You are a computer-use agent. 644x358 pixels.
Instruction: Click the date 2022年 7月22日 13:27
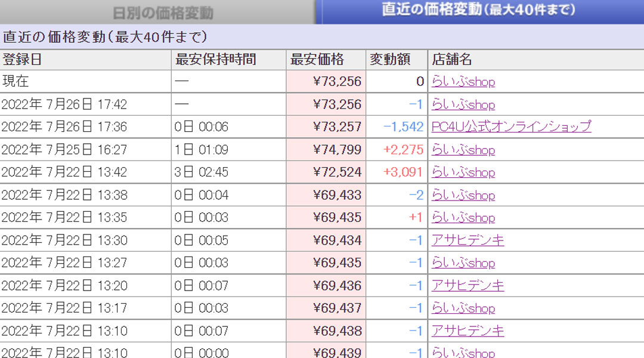64,263
